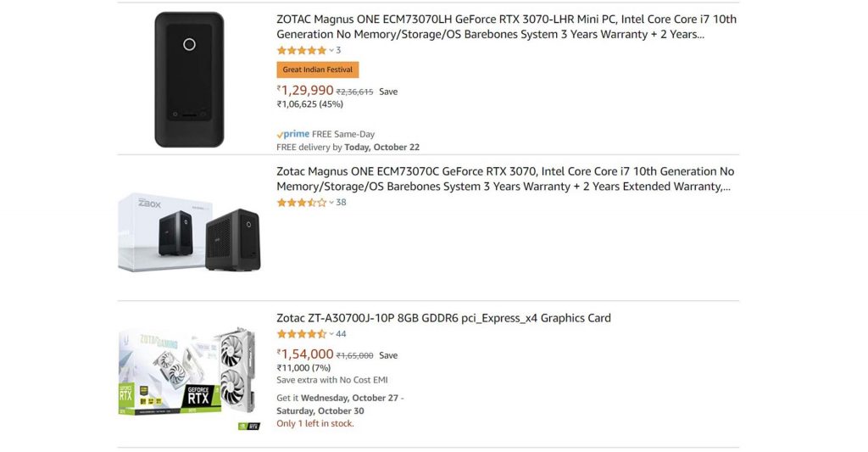Open the 44 reviews count link
This screenshot has width=868, height=452.
pos(341,334)
